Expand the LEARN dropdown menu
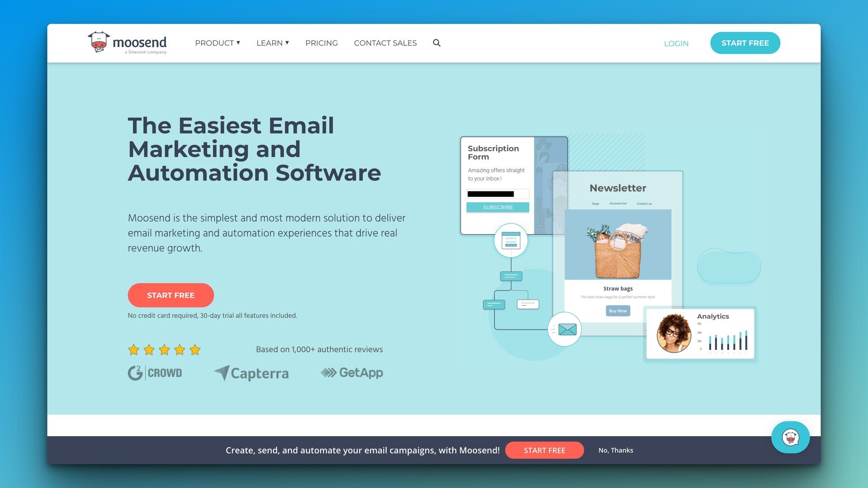Image resolution: width=868 pixels, height=488 pixels. pos(273,43)
